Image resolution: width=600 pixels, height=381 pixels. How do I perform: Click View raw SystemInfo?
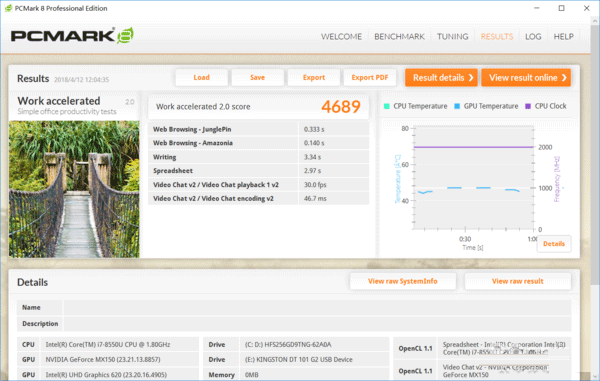[x=403, y=281]
